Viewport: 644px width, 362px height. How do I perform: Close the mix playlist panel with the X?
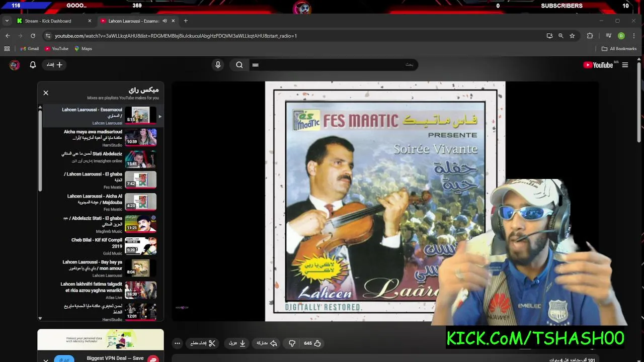[x=46, y=93]
